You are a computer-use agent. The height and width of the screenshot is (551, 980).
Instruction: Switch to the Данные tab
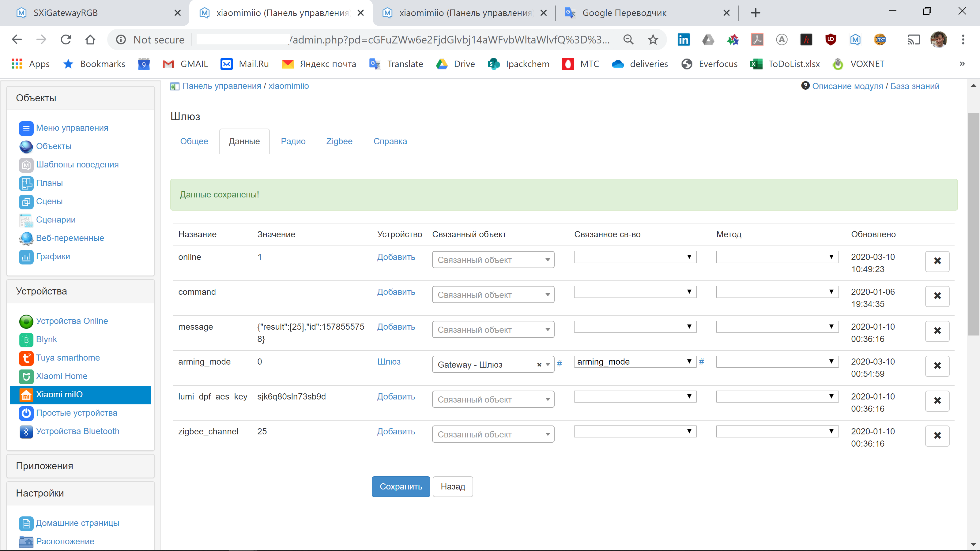(x=244, y=141)
